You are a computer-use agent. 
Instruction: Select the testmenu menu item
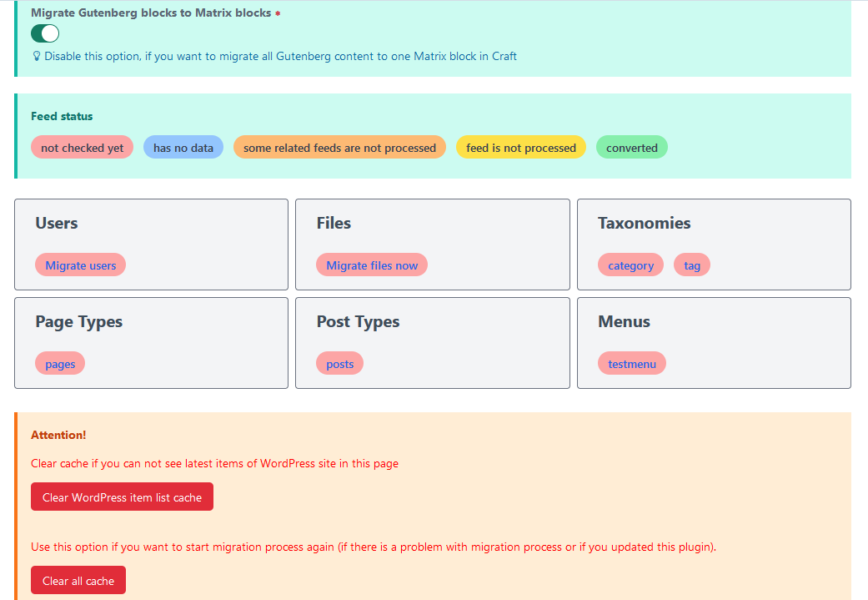(x=631, y=363)
